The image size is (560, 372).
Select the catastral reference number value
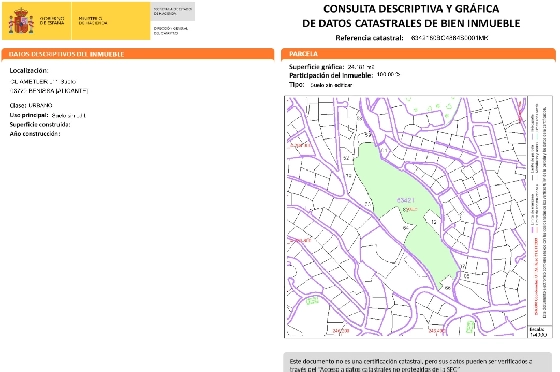coord(449,37)
